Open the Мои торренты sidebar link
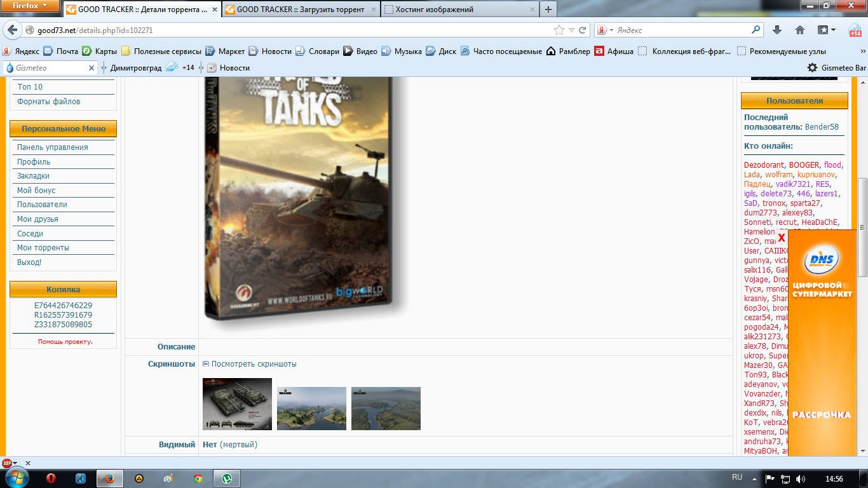 (x=43, y=248)
